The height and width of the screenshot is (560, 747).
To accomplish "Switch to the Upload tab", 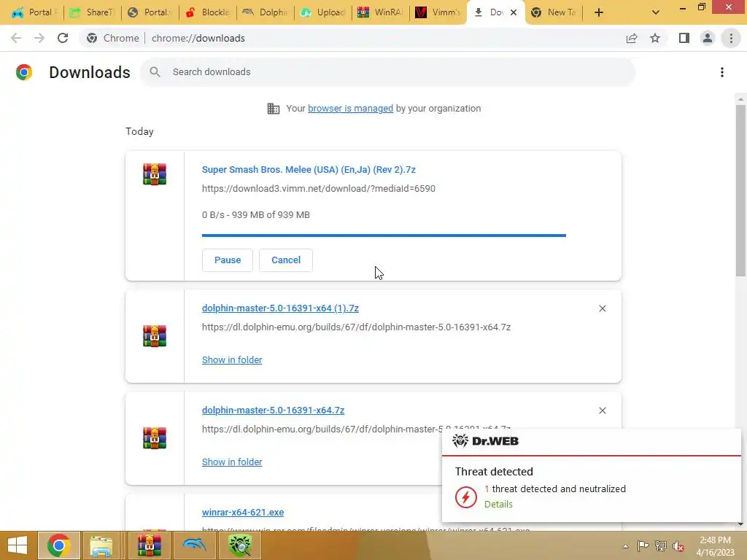I will (323, 12).
